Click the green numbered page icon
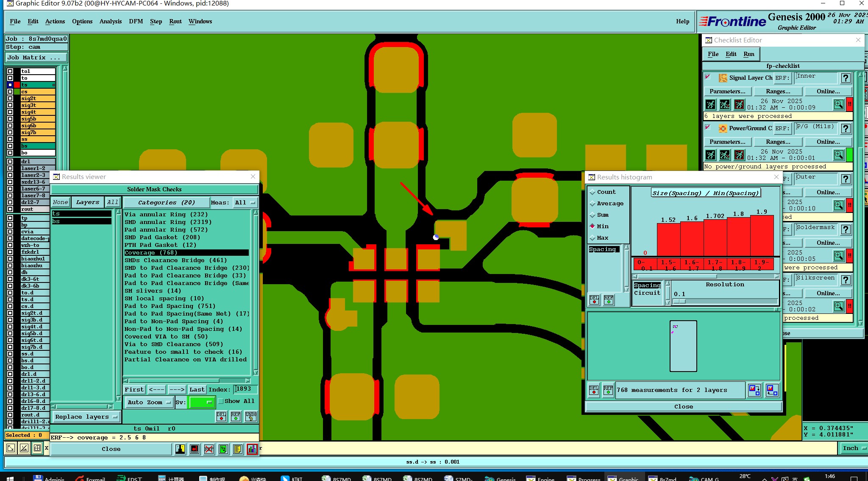Image resolution: width=868 pixels, height=481 pixels. pos(223,449)
